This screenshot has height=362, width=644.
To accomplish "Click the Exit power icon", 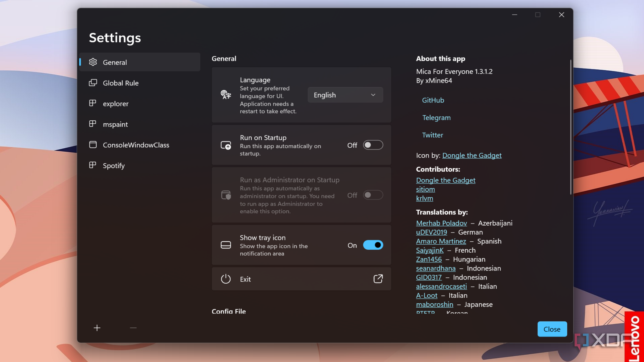I will pyautogui.click(x=226, y=279).
